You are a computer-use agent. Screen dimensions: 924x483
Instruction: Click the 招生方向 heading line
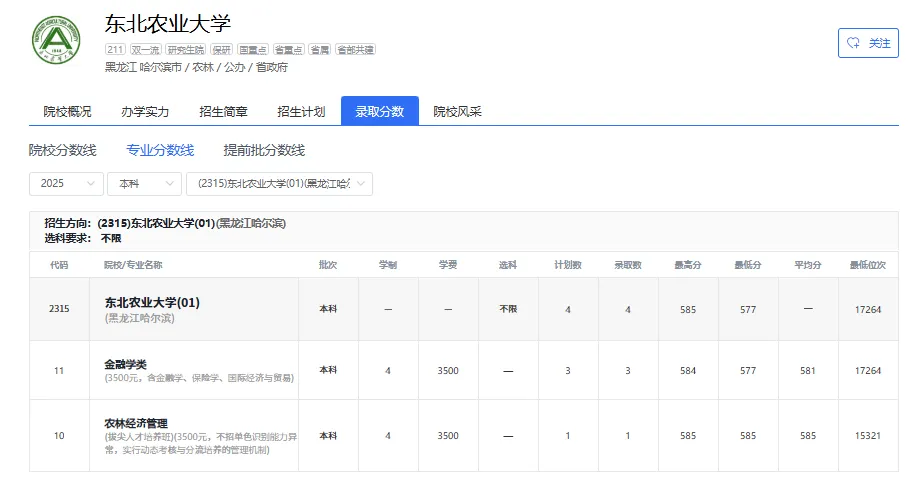[x=165, y=223]
